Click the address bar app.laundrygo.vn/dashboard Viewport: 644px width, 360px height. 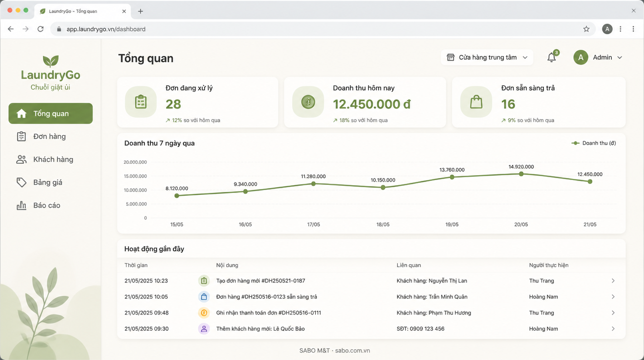pos(106,29)
